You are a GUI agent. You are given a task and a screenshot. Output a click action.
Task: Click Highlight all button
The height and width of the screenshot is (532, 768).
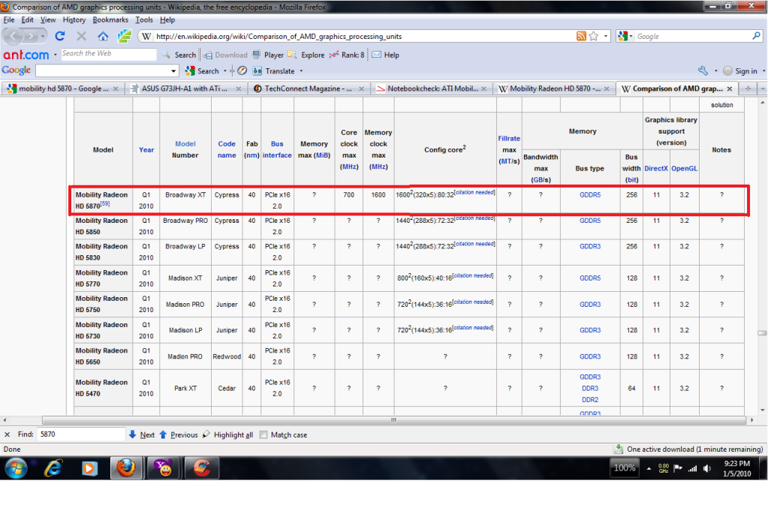[227, 434]
